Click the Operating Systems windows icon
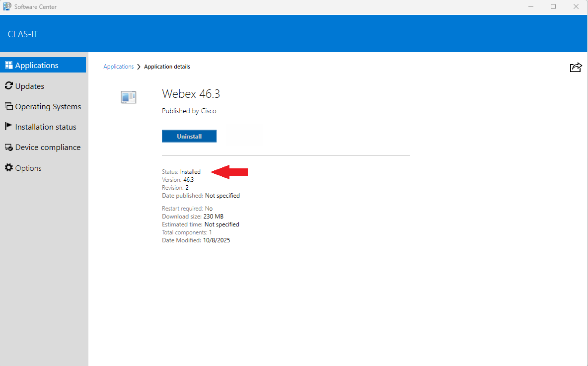588x366 pixels. [x=8, y=106]
